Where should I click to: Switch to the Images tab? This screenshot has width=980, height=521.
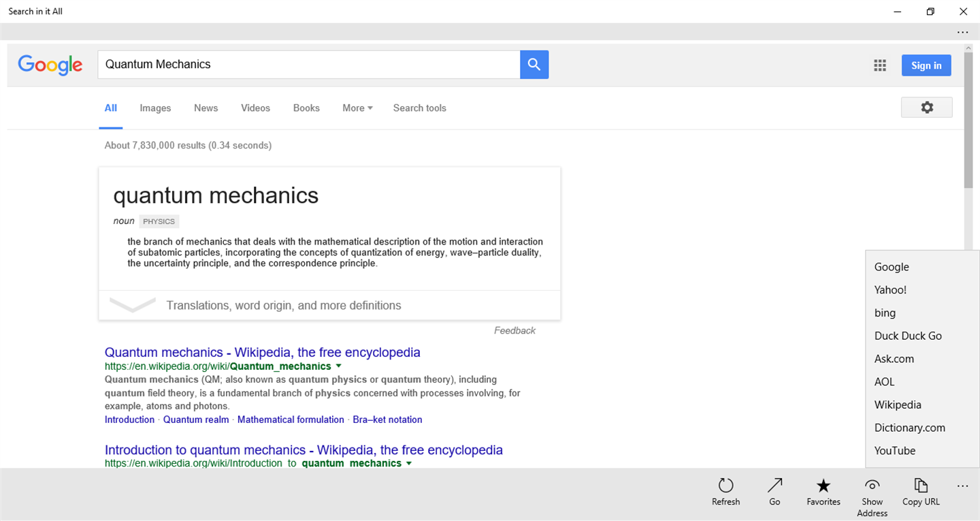(155, 108)
